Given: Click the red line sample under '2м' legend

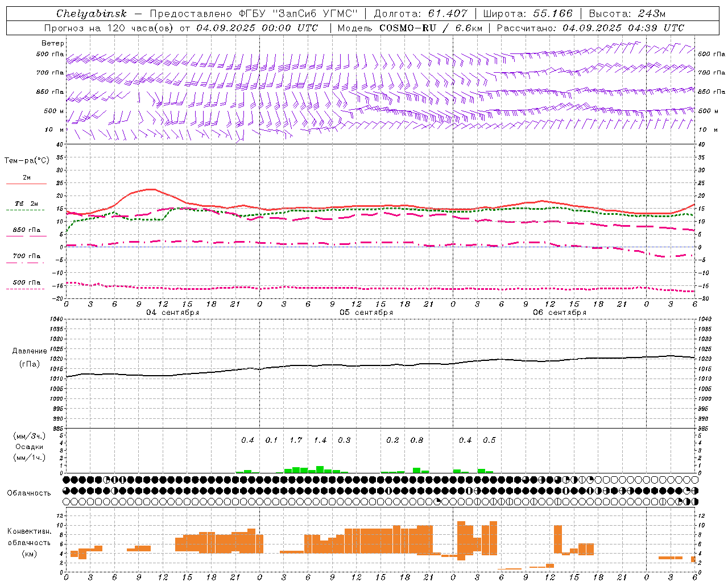Looking at the screenshot, I should tap(26, 184).
